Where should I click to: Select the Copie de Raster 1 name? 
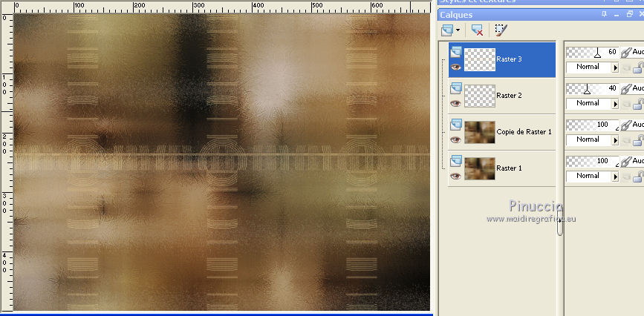[524, 132]
